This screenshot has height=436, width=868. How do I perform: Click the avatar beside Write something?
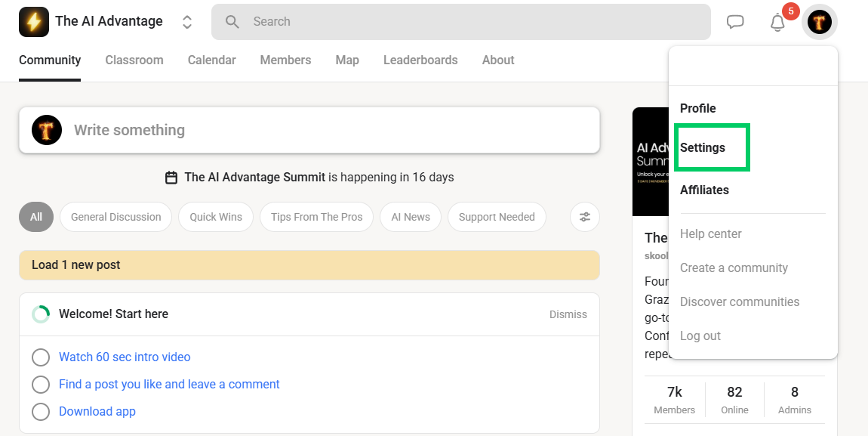47,130
